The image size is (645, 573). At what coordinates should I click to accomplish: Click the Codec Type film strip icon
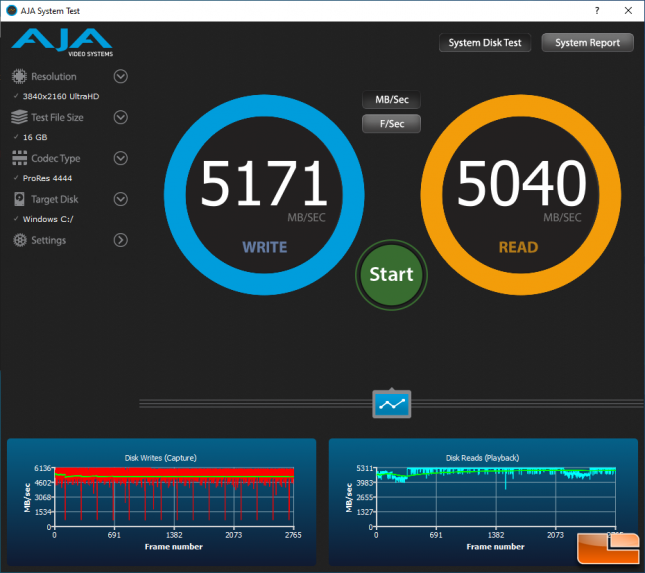[x=19, y=158]
